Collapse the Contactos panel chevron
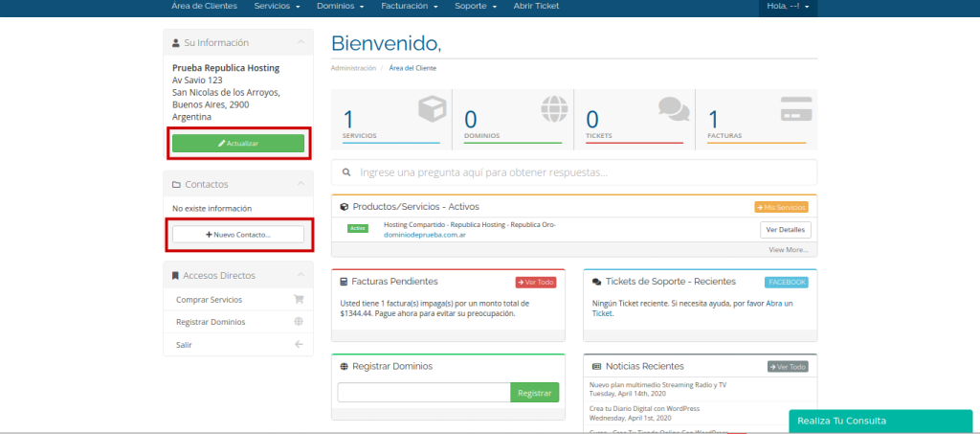Image resolution: width=980 pixels, height=434 pixels. pos(301,184)
